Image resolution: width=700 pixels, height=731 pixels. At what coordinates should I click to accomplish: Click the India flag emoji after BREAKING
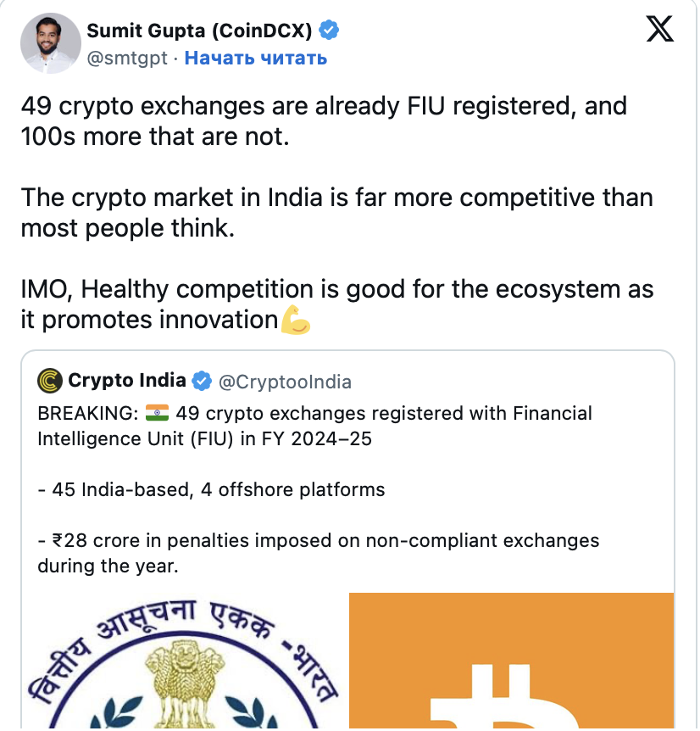point(157,414)
